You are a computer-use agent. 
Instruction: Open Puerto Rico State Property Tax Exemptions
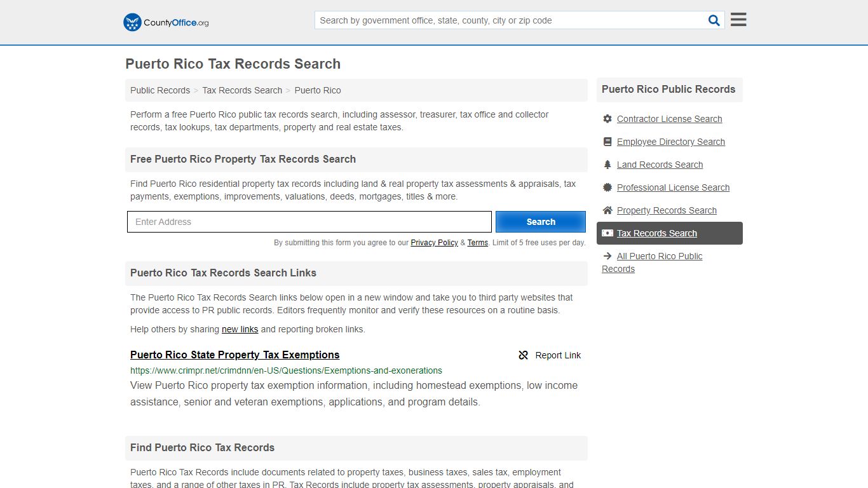[x=235, y=355]
